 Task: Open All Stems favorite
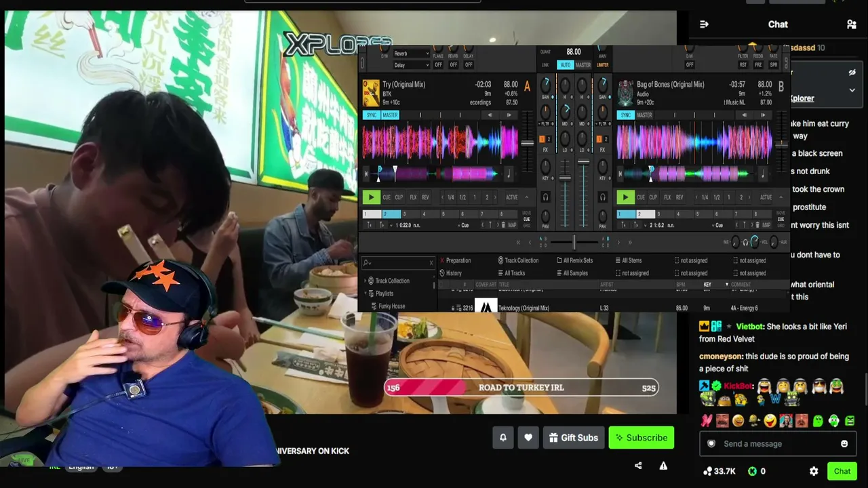(x=628, y=260)
